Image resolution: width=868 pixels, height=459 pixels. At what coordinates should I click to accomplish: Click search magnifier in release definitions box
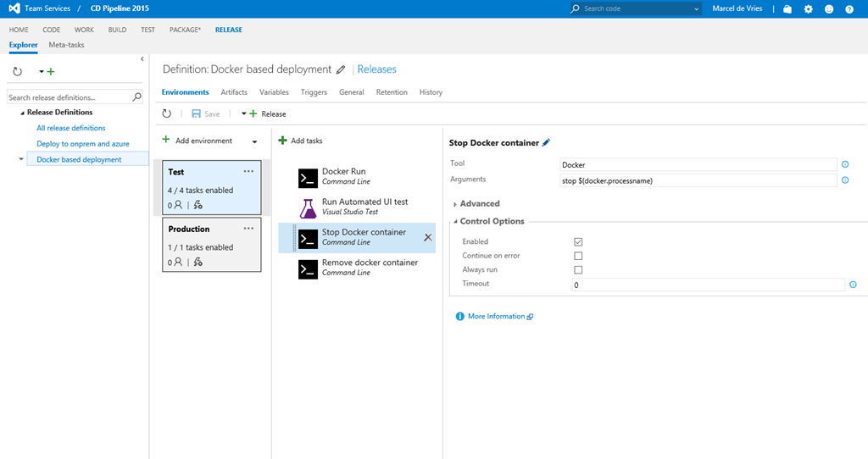(x=137, y=97)
